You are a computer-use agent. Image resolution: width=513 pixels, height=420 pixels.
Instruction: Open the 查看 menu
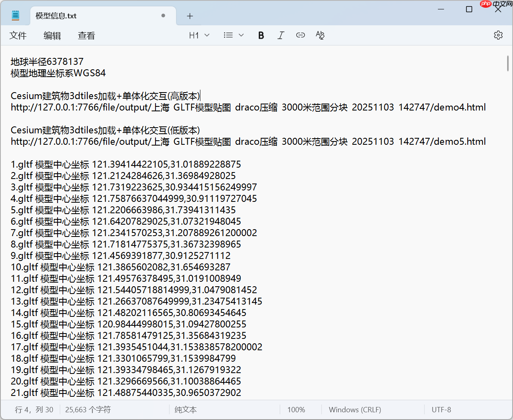tap(86, 35)
